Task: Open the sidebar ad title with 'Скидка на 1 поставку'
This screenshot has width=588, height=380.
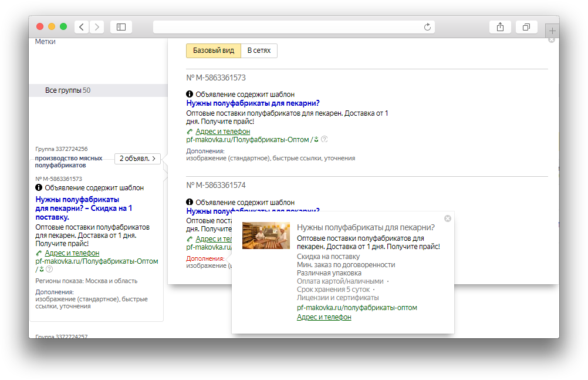Action: tap(83, 208)
